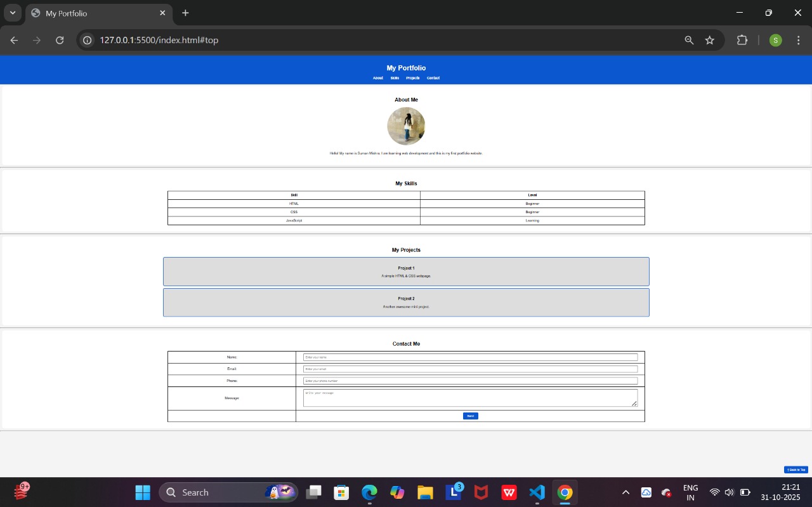Open a new tab with plus button
This screenshot has width=812, height=507.
[x=185, y=13]
